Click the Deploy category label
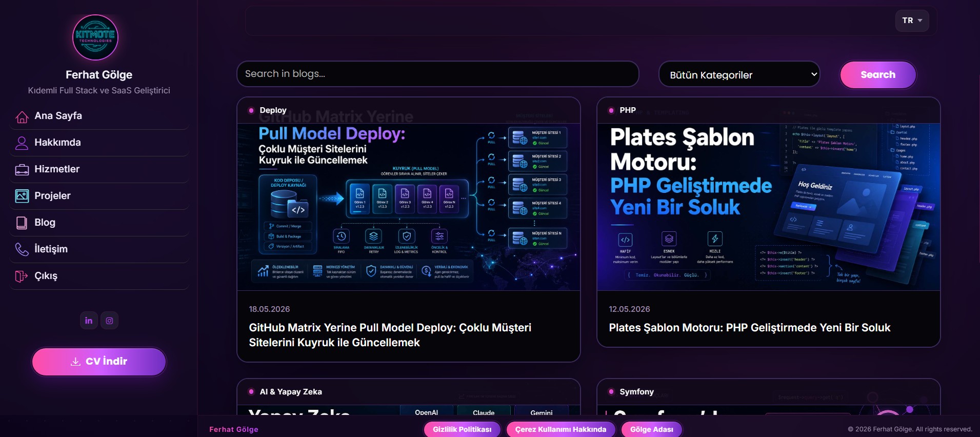980x437 pixels. (273, 110)
